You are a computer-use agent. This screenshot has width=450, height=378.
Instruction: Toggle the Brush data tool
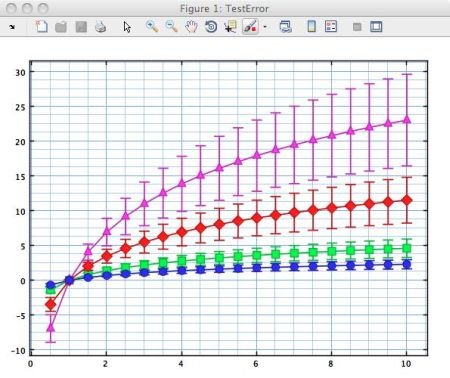tap(250, 27)
